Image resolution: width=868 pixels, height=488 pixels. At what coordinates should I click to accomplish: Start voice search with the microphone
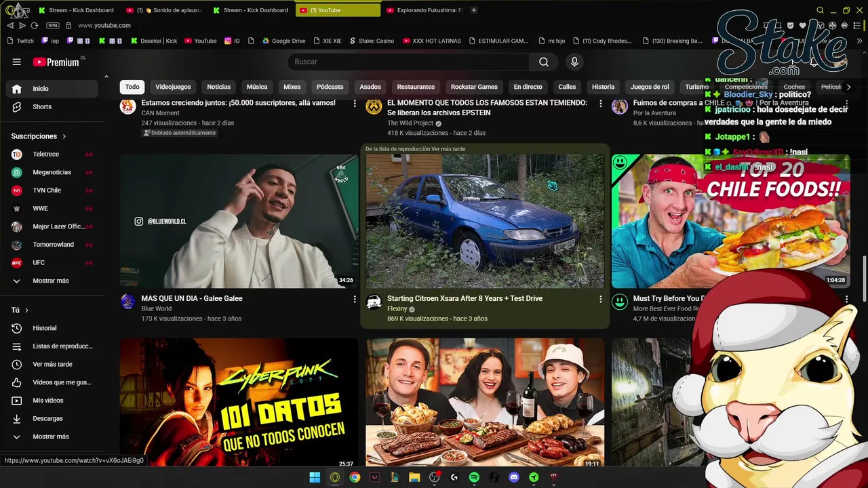574,62
